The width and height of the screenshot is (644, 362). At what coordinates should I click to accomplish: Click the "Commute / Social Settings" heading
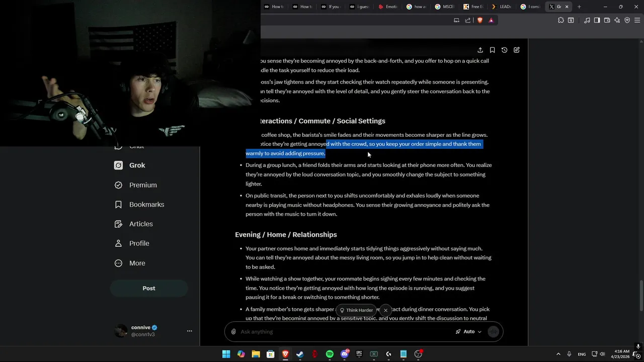tap(342, 121)
